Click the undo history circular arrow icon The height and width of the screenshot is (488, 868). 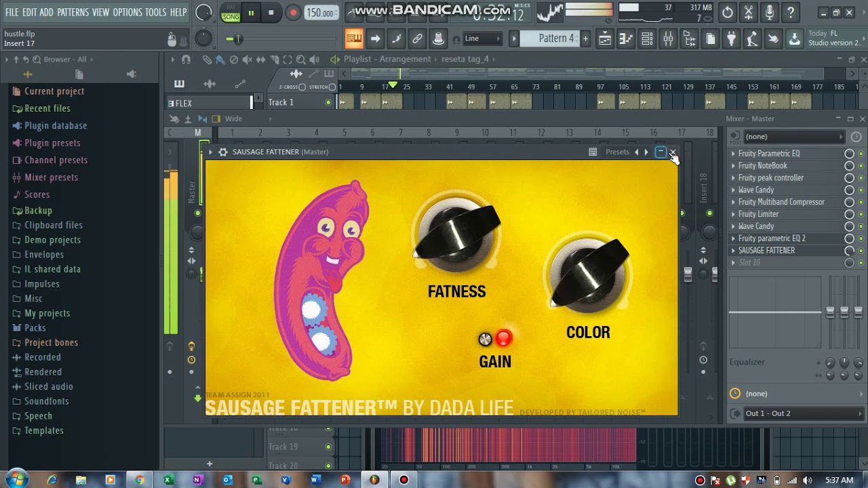click(x=728, y=12)
